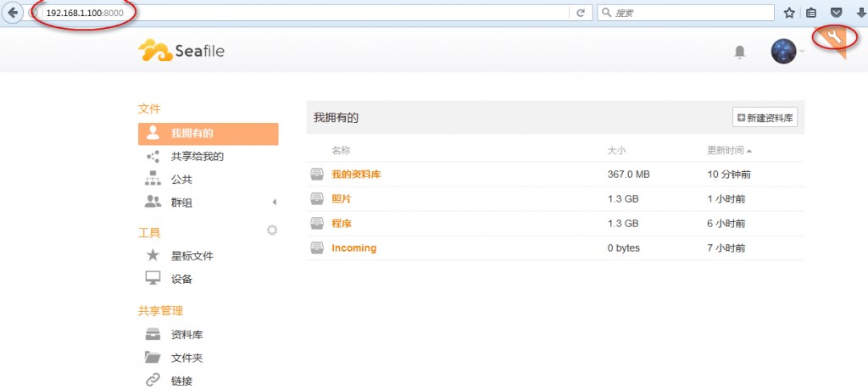The height and width of the screenshot is (389, 868).
Task: Click the browser back arrow button
Action: pos(14,13)
